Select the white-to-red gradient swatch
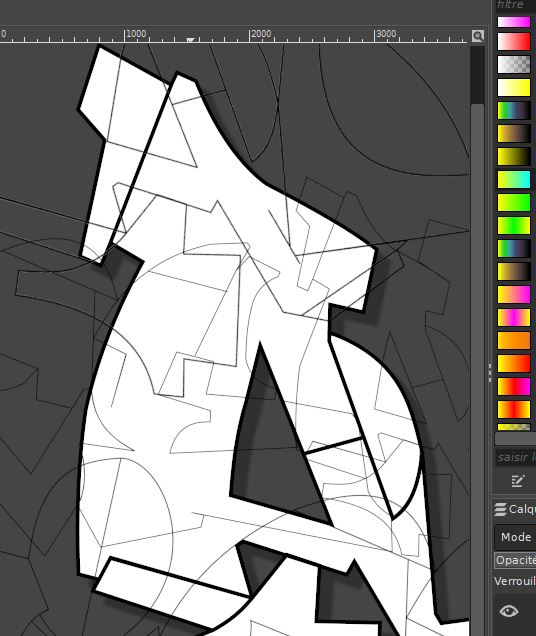Screen dimensions: 536x636 pos(514,41)
